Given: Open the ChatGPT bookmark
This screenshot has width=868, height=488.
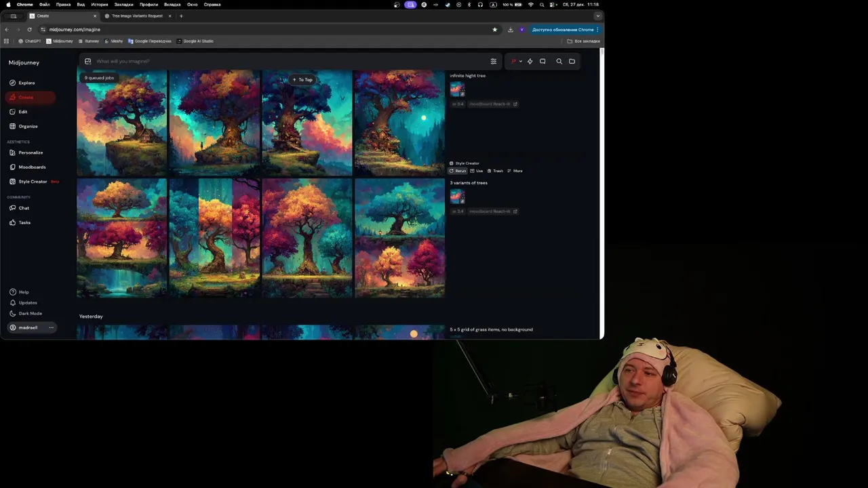Looking at the screenshot, I should (29, 41).
